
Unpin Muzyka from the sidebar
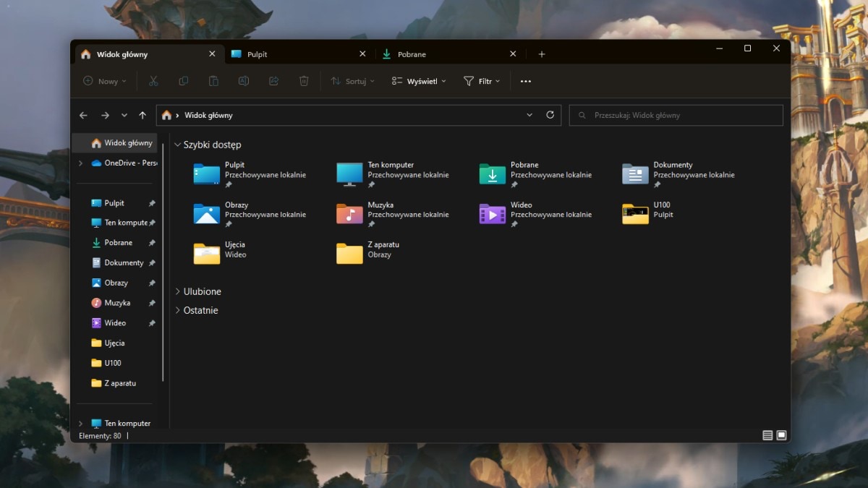pyautogui.click(x=150, y=302)
